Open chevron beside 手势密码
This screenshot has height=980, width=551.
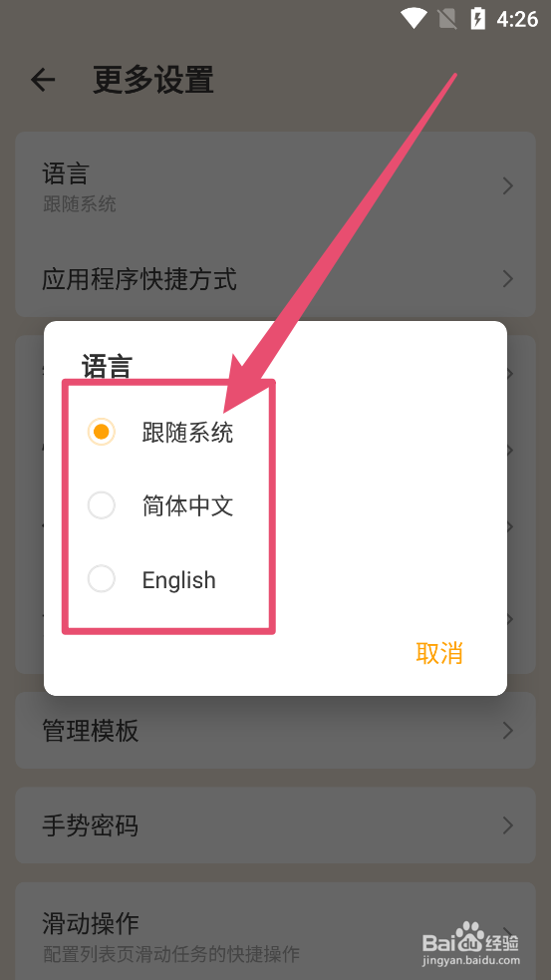508,825
